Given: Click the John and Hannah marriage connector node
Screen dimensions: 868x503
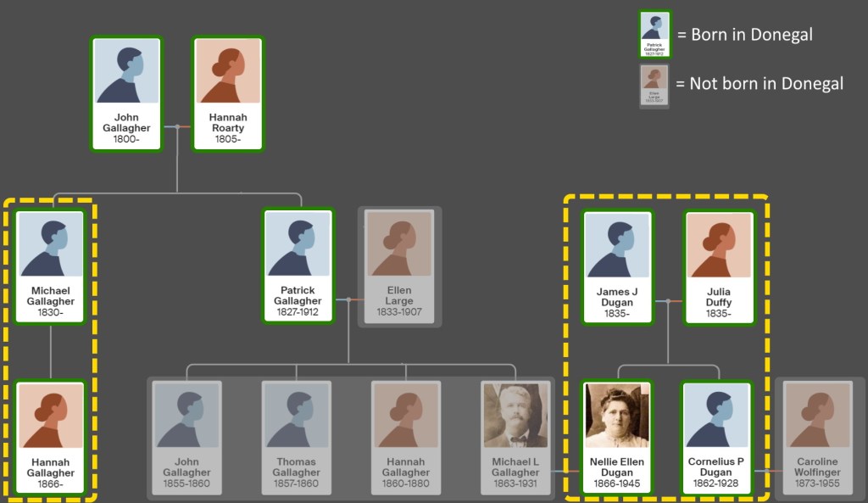Looking at the screenshot, I should [177, 127].
